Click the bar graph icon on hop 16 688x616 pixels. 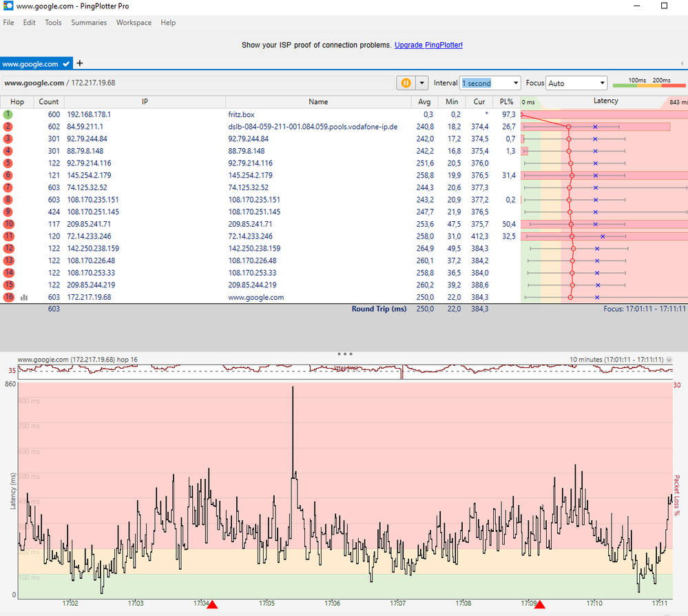pos(25,298)
